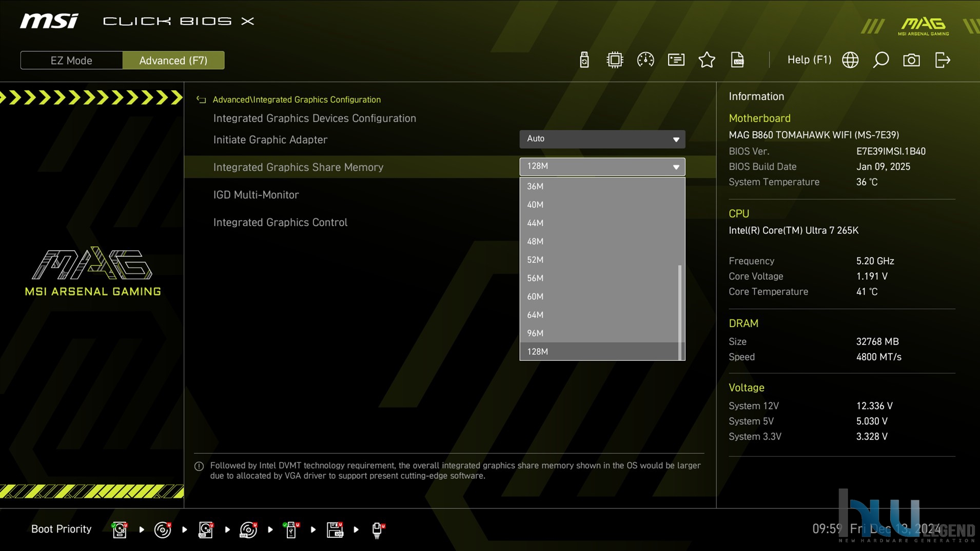Change language using the globe icon
The width and height of the screenshot is (980, 551).
pos(850,60)
